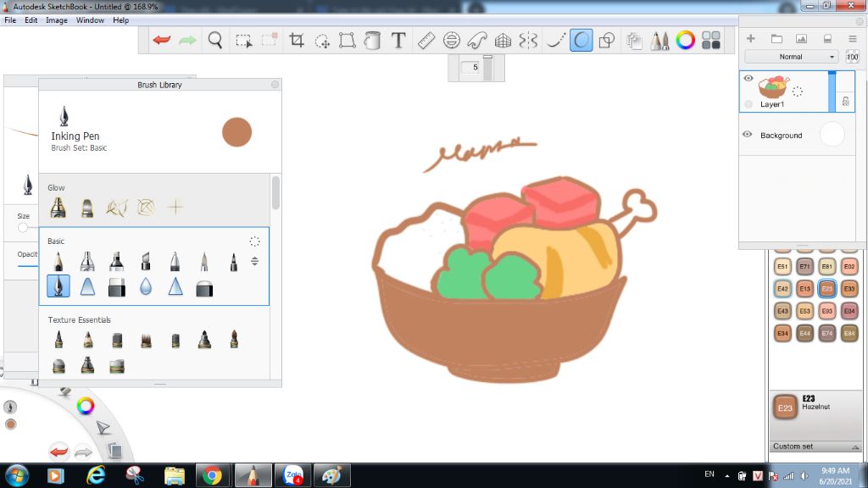The width and height of the screenshot is (868, 488).
Task: Reorder Basic brush set with up-down arrows
Action: click(x=254, y=261)
